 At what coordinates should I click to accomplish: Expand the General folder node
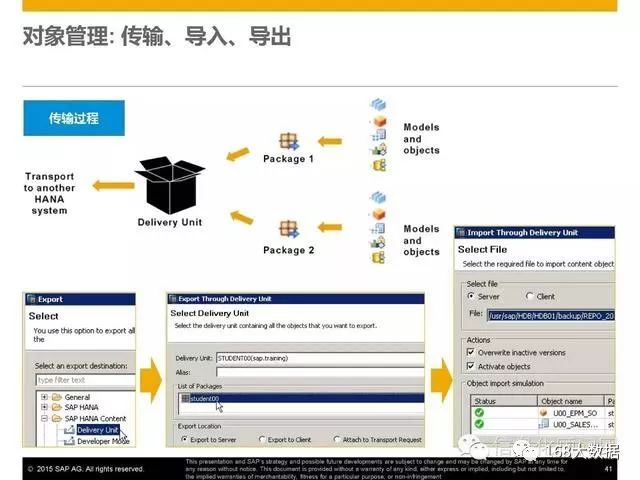(44, 397)
